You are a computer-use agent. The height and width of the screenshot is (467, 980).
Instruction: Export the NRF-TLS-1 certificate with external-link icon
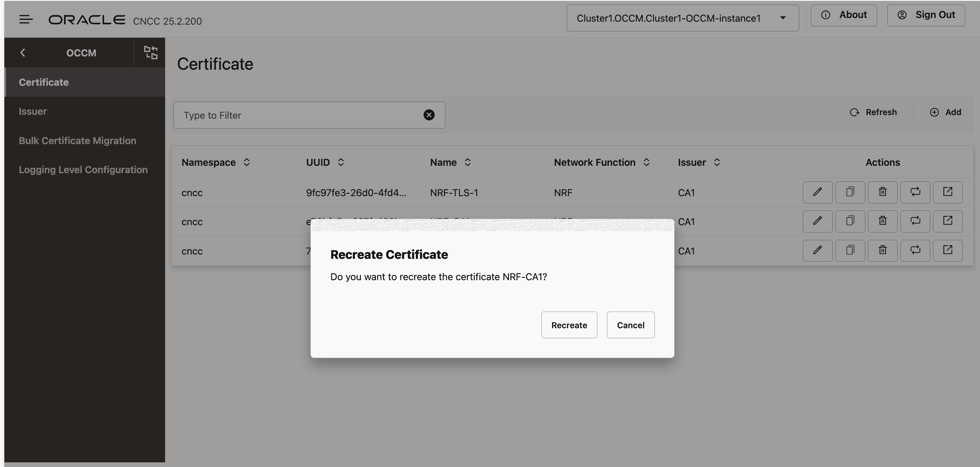pyautogui.click(x=948, y=192)
